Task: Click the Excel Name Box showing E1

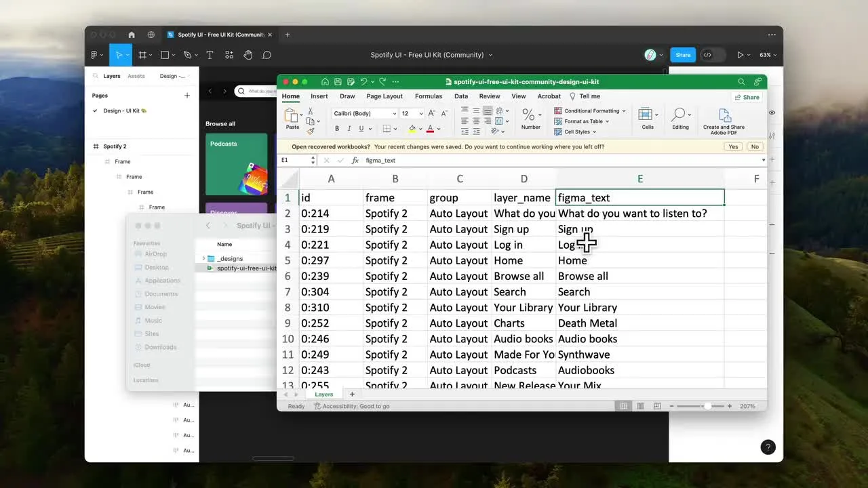Action: [x=294, y=161]
